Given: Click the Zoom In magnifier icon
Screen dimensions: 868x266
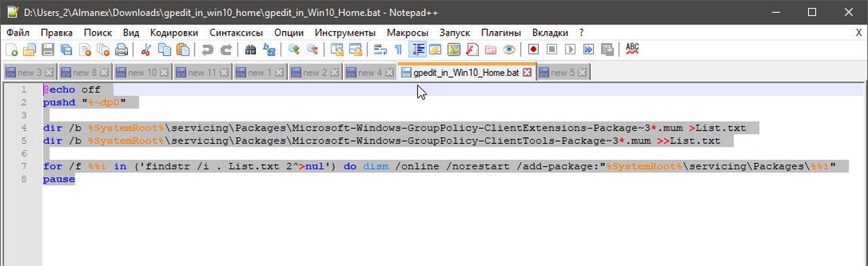Looking at the screenshot, I should tap(294, 50).
